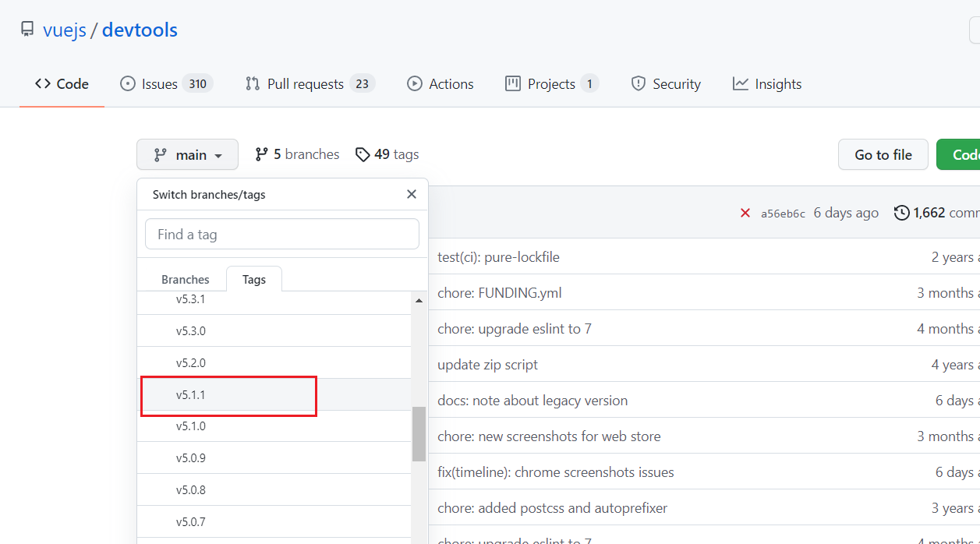Click the Security shield icon
Image resolution: width=980 pixels, height=544 pixels.
(639, 84)
